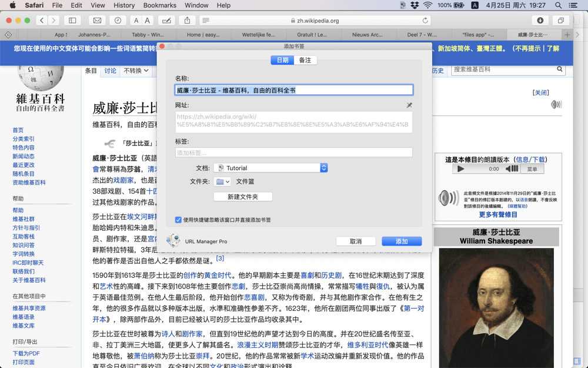588x368 pixels.
Task: Click the battery status icon
Action: pyautogui.click(x=459, y=5)
